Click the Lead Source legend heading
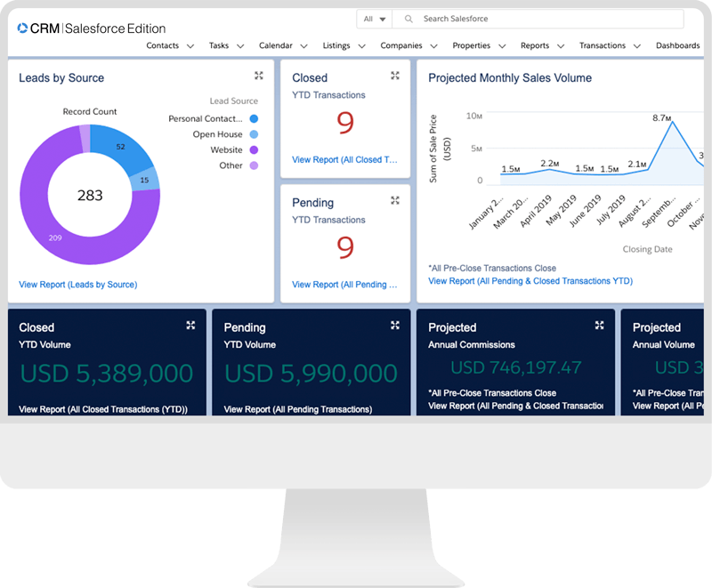Viewport: 712px width, 588px height. (x=234, y=101)
